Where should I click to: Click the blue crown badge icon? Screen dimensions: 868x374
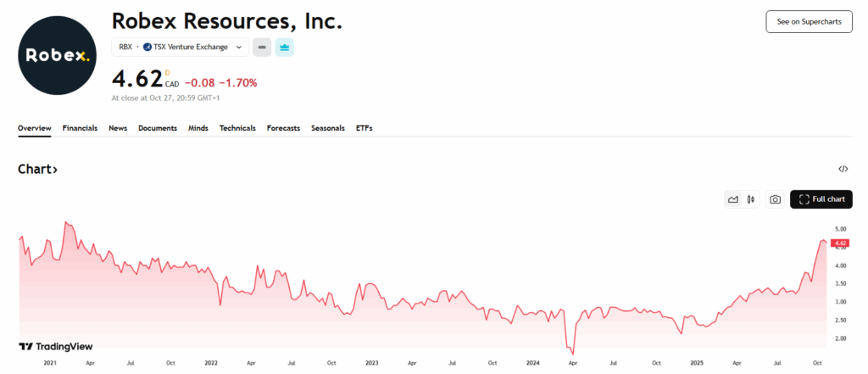(285, 47)
